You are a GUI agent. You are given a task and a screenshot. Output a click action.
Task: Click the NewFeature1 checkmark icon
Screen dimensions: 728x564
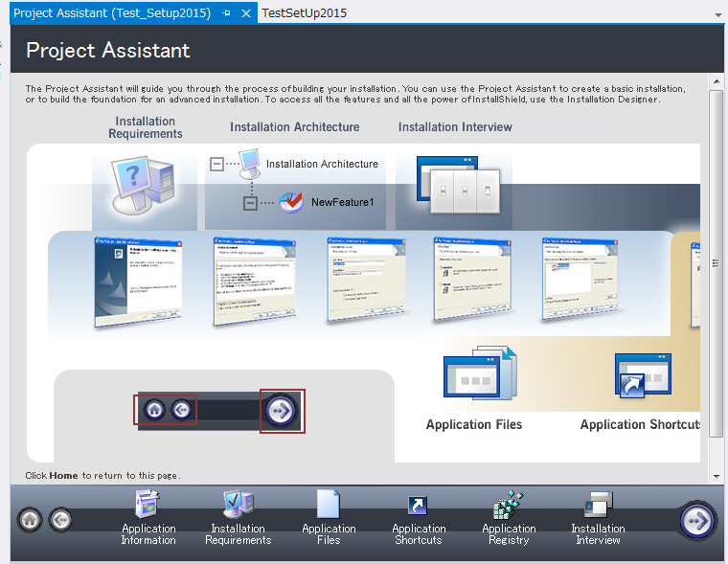point(291,202)
